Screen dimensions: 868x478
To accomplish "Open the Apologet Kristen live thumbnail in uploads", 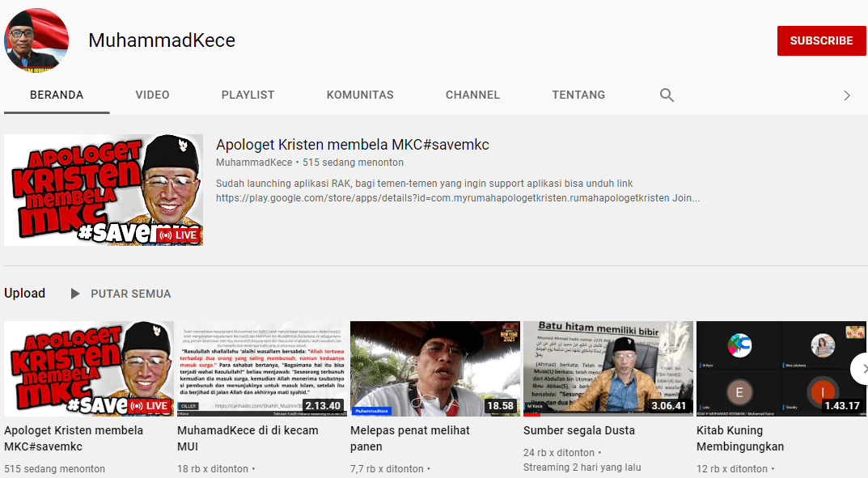I will point(88,369).
